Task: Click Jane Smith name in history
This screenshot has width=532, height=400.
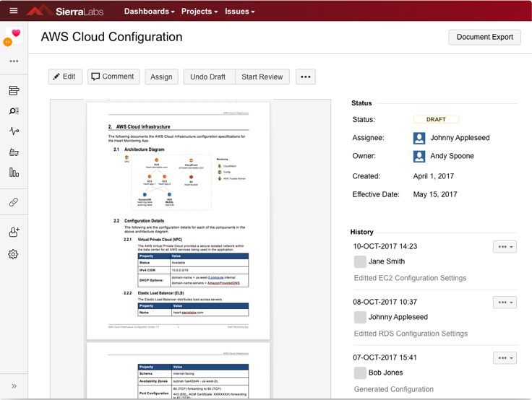Action: click(387, 261)
